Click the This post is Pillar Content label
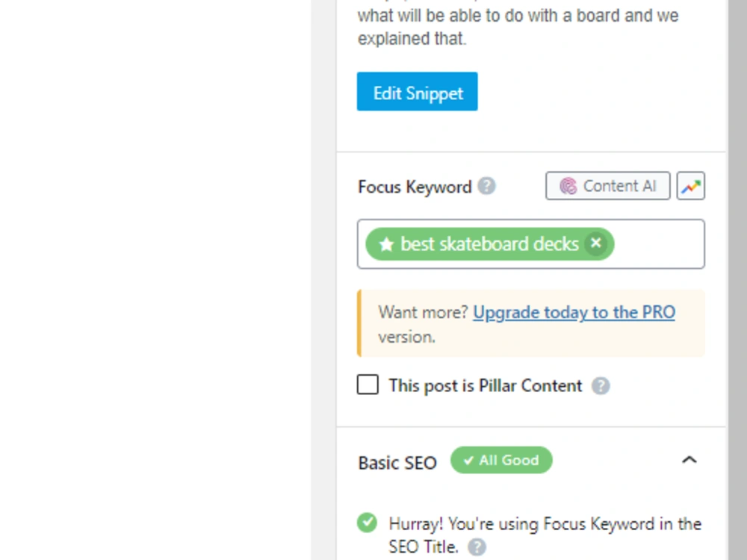The height and width of the screenshot is (560, 747). coord(485,385)
